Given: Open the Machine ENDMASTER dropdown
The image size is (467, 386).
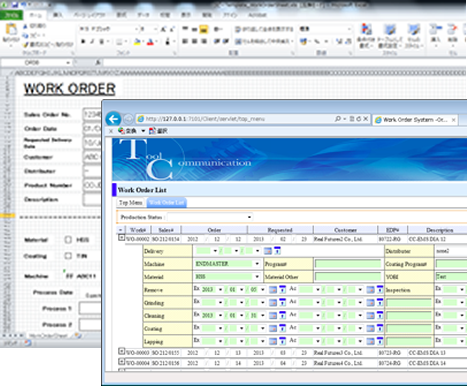Looking at the screenshot, I should [x=227, y=264].
